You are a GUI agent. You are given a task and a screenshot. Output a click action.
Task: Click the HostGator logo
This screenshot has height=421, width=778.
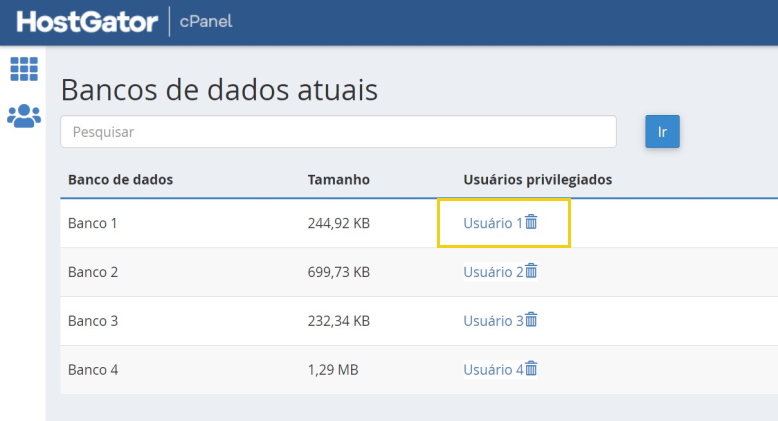(87, 22)
